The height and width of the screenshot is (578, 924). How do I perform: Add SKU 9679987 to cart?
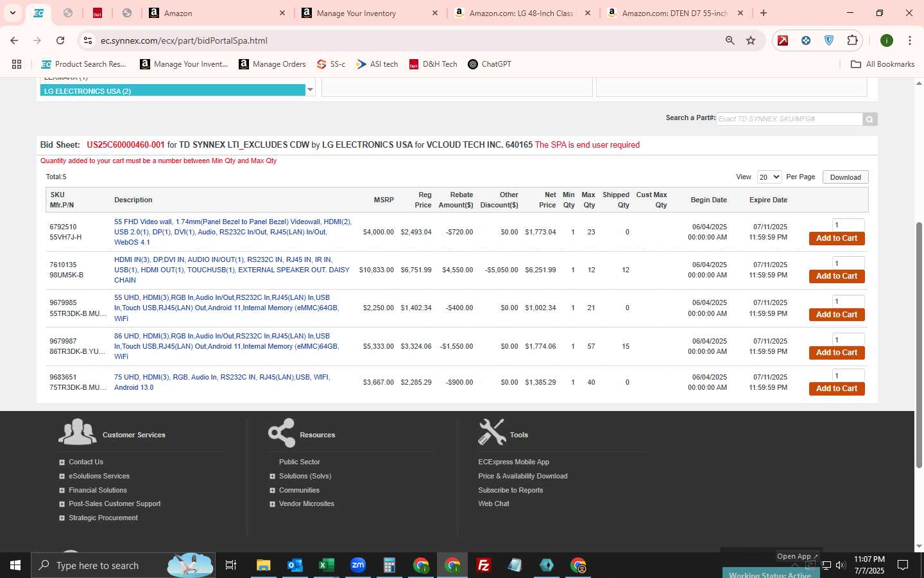click(x=837, y=353)
